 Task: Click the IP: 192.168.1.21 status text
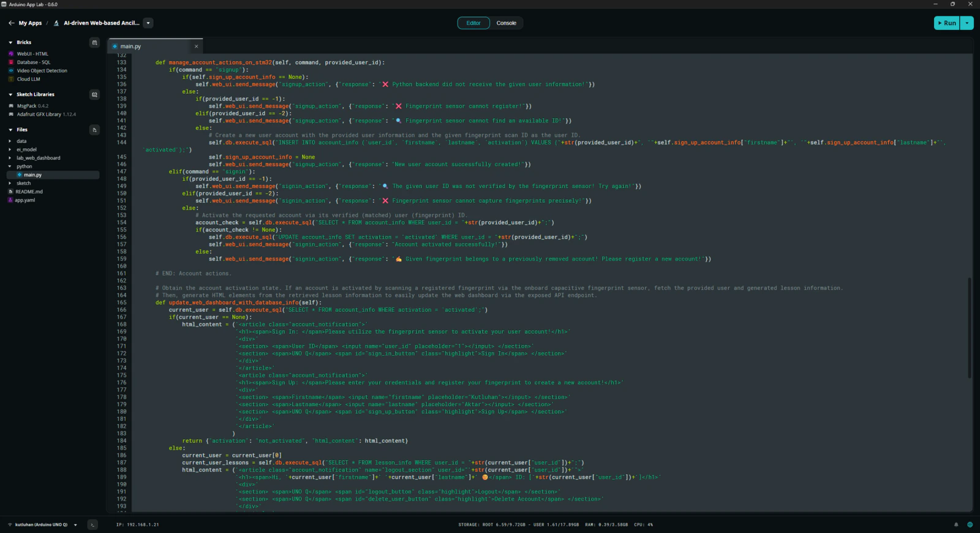(138, 524)
